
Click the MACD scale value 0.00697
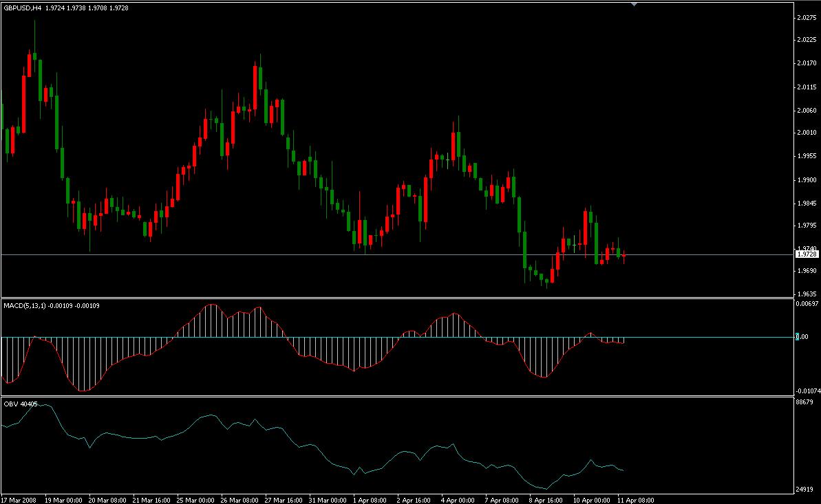[x=806, y=303]
